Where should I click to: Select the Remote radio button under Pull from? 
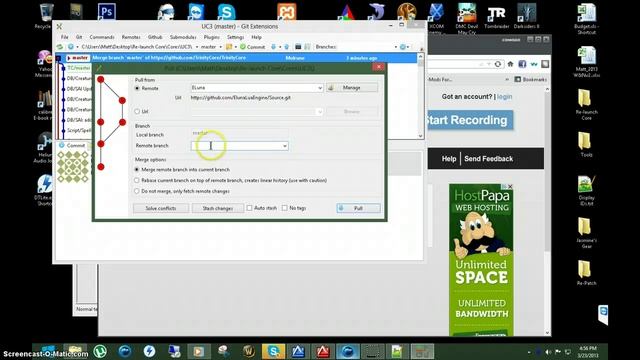click(x=137, y=88)
